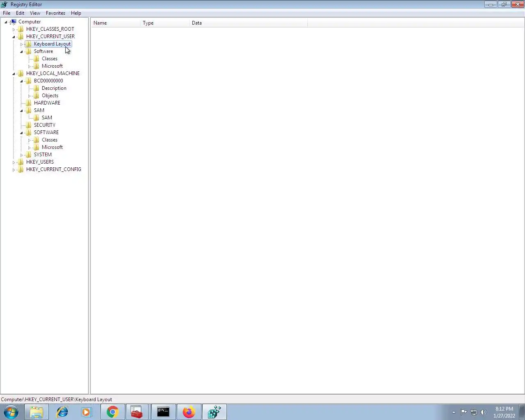The width and height of the screenshot is (525, 420).
Task: Expand HKEY_USERS tree arrow
Action: tap(14, 162)
